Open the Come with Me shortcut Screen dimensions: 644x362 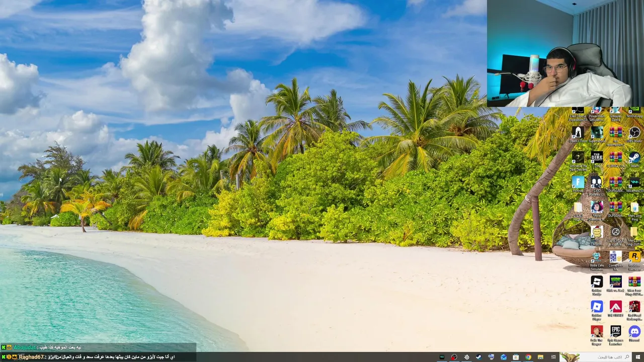pyautogui.click(x=615, y=260)
